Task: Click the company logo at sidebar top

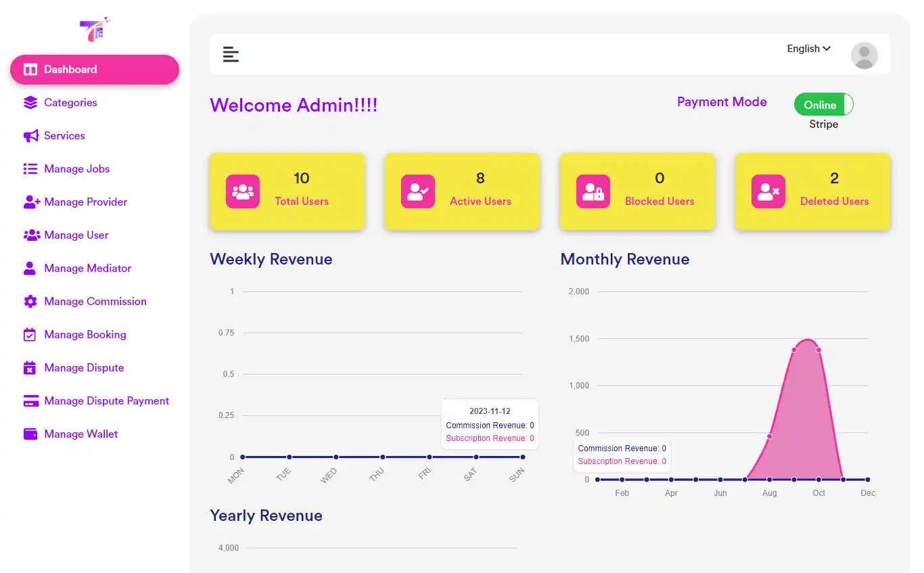Action: (94, 30)
